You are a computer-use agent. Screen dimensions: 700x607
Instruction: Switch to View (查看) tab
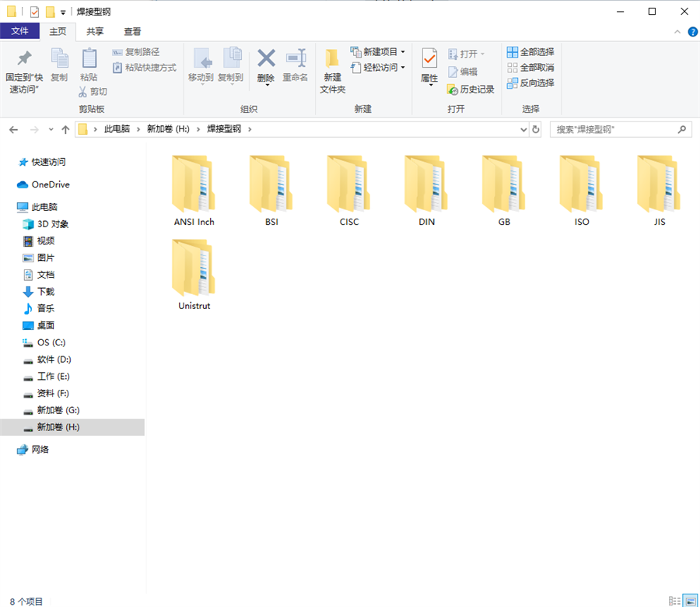(x=132, y=31)
